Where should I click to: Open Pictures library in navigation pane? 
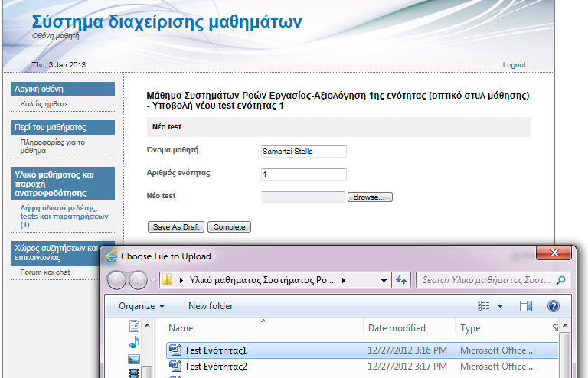134,360
